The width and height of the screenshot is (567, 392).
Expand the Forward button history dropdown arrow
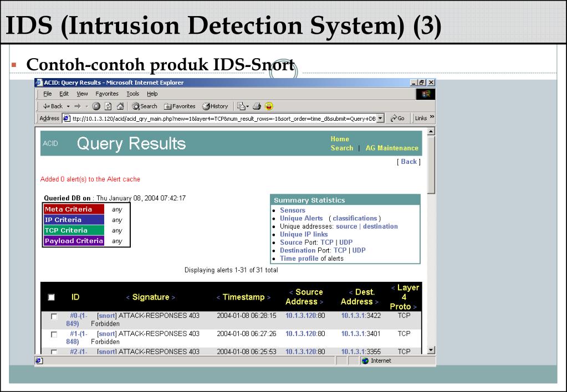(x=86, y=106)
